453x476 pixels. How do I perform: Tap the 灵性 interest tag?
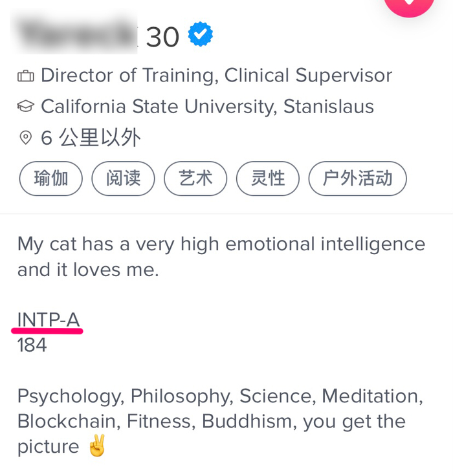point(268,178)
